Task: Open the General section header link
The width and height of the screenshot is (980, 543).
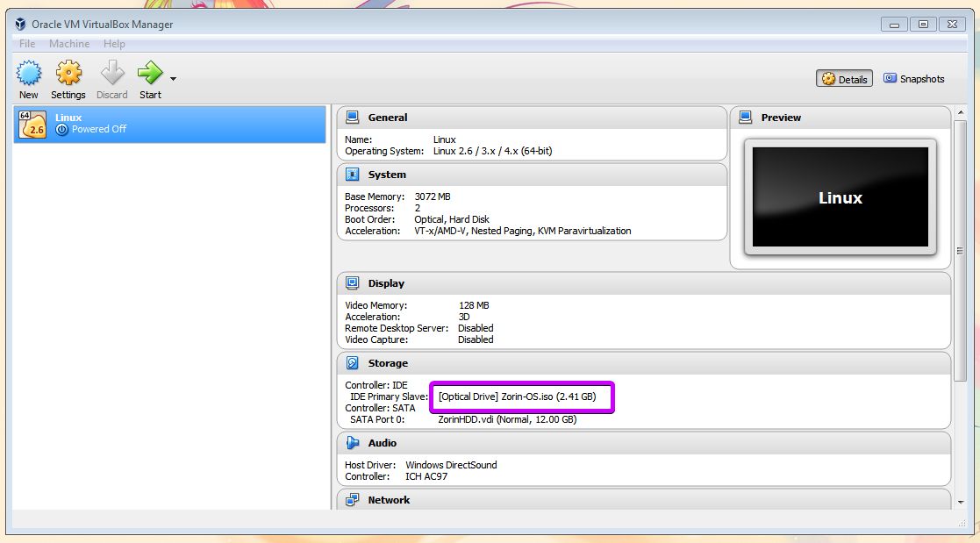Action: pyautogui.click(x=388, y=118)
